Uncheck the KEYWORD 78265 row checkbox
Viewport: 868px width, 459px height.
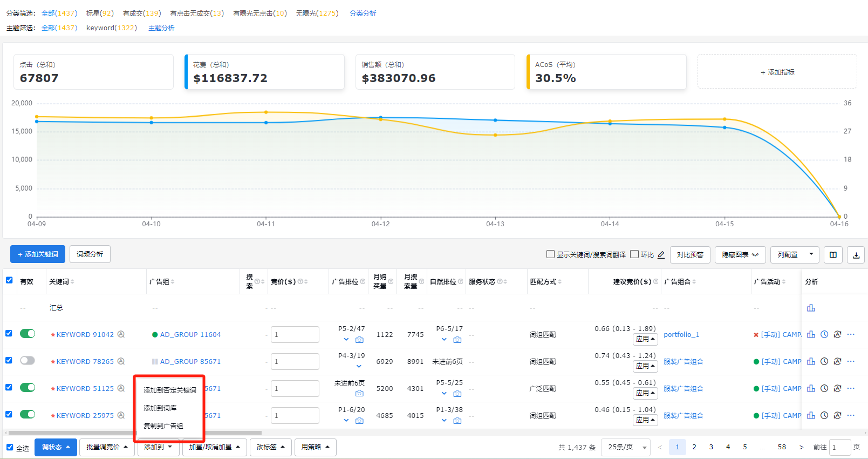9,360
